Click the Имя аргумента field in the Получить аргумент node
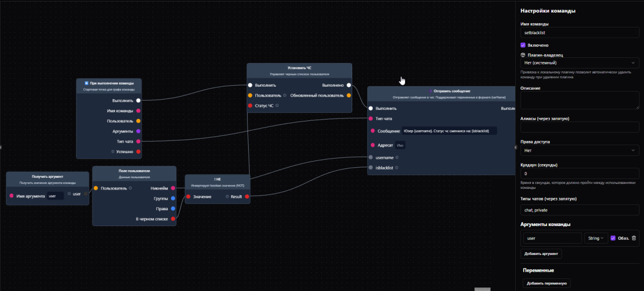Screen dimensions: 644x291 pyautogui.click(x=55, y=196)
